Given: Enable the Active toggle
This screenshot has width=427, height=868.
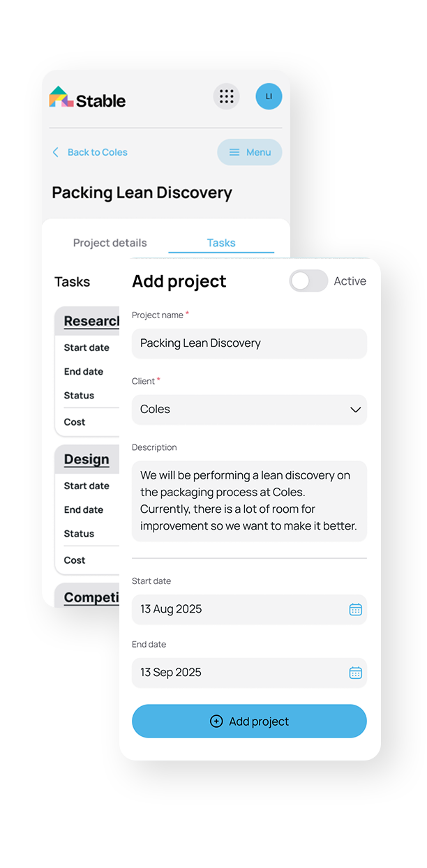Looking at the screenshot, I should click(x=308, y=280).
